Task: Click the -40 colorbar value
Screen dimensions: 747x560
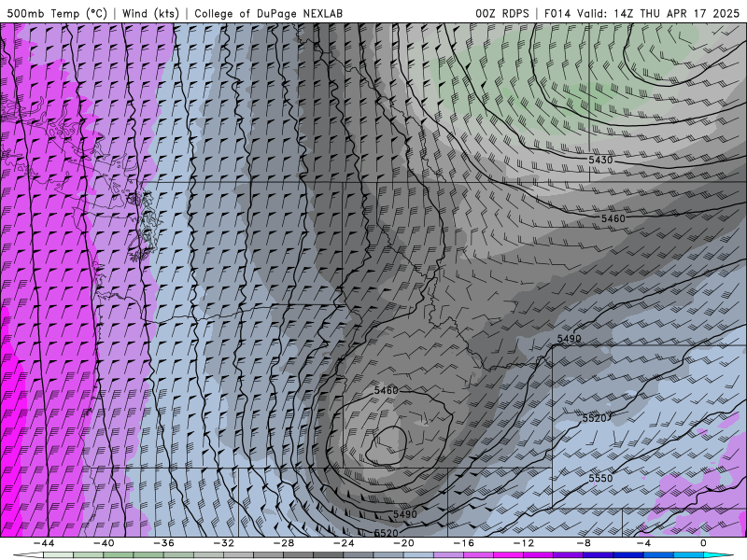Action: [104, 543]
